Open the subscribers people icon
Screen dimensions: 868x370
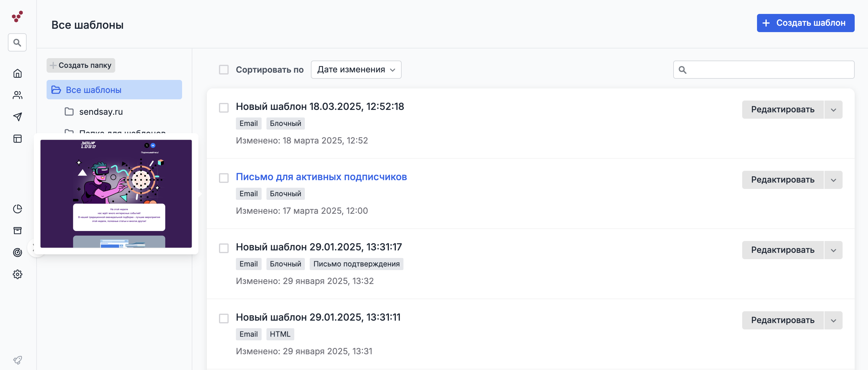click(x=18, y=95)
